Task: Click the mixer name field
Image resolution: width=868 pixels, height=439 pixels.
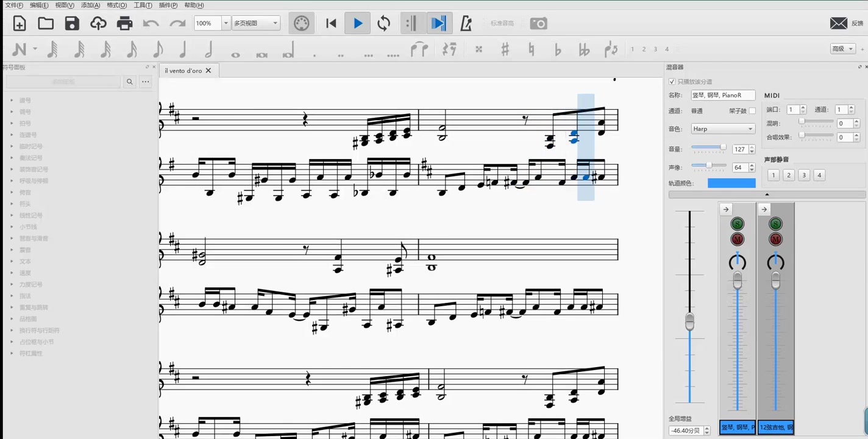Action: pos(723,95)
